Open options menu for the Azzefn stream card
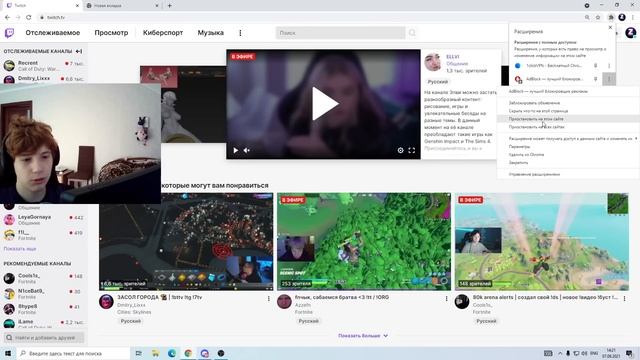Viewport: 640px width, 360px height. pos(447,299)
